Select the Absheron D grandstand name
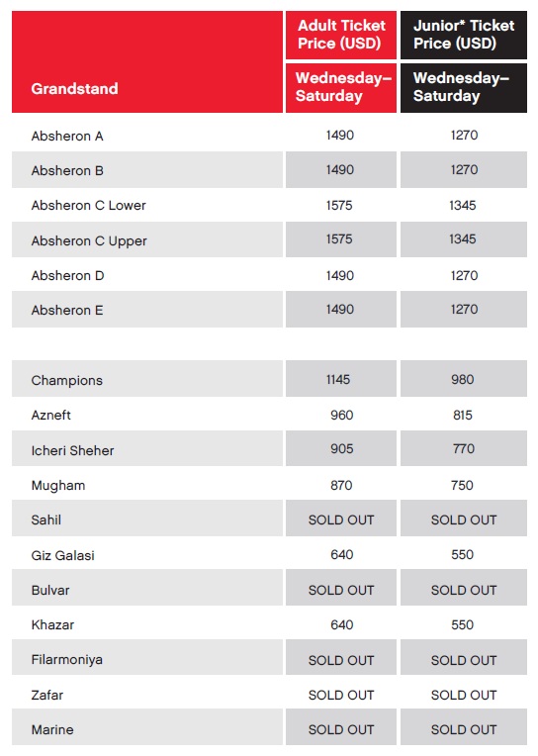This screenshot has height=756, width=538. (67, 276)
